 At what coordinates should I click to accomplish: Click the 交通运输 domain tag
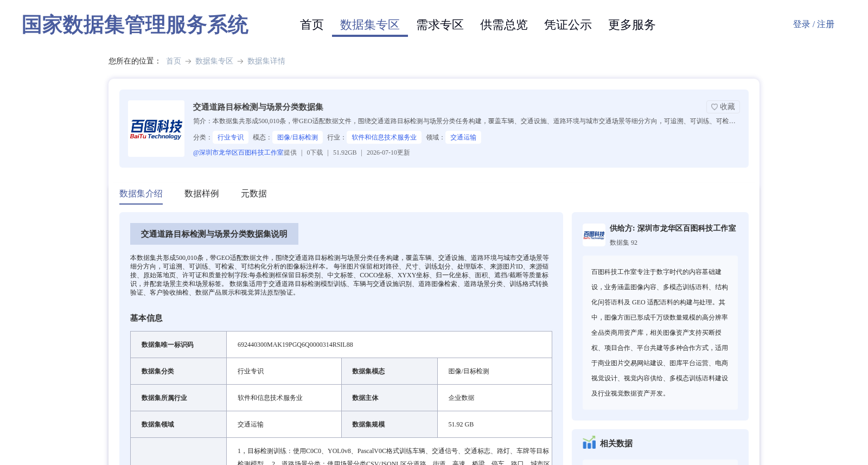click(x=463, y=137)
